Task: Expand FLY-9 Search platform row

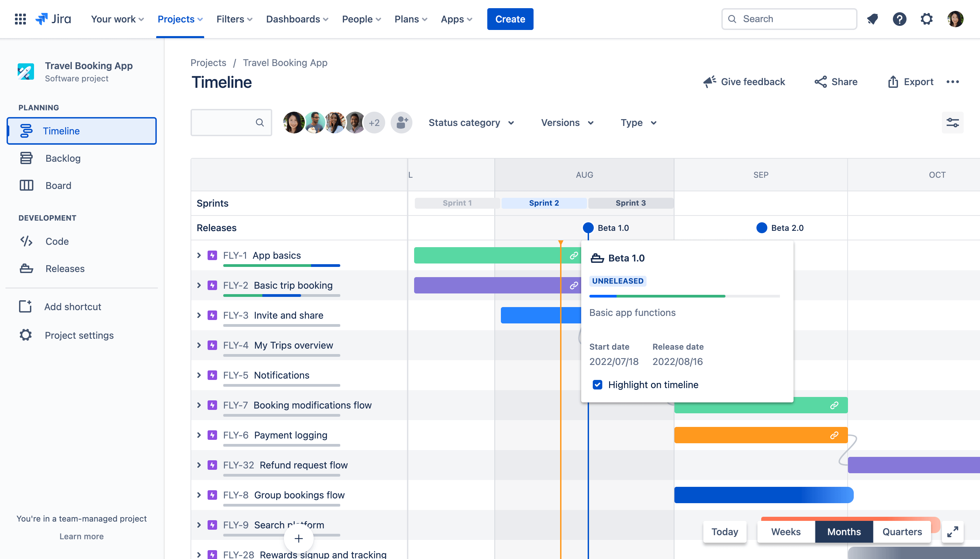Action: coord(199,525)
